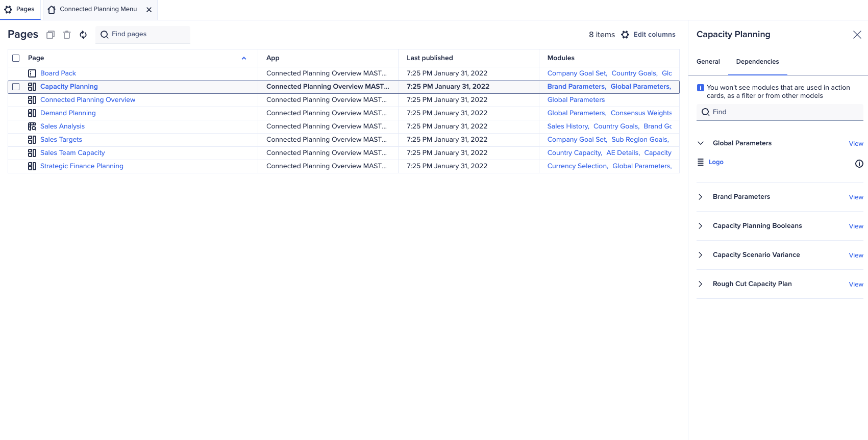Click the refresh pages icon
The width and height of the screenshot is (868, 440).
[x=83, y=35]
